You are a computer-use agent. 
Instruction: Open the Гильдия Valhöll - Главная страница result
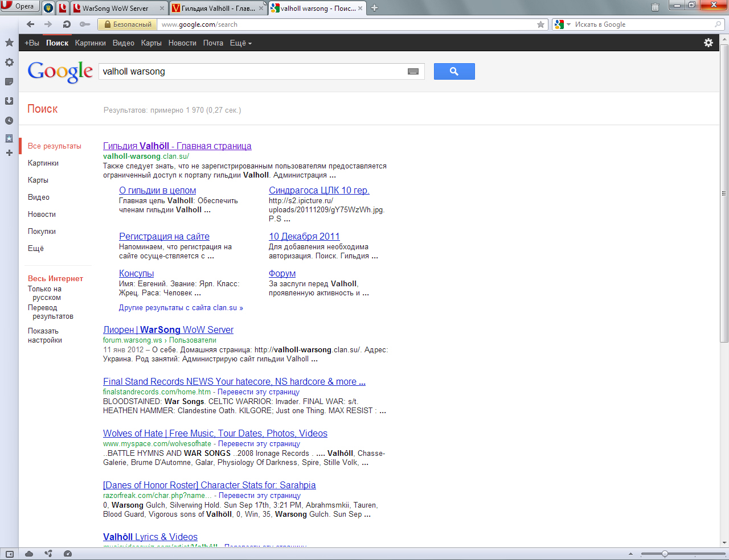pyautogui.click(x=177, y=146)
